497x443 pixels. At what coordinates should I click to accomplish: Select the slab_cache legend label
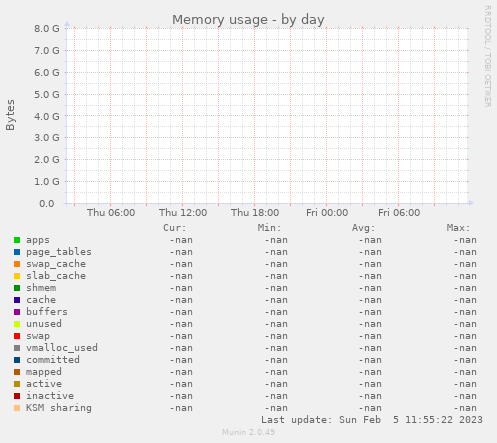[56, 276]
